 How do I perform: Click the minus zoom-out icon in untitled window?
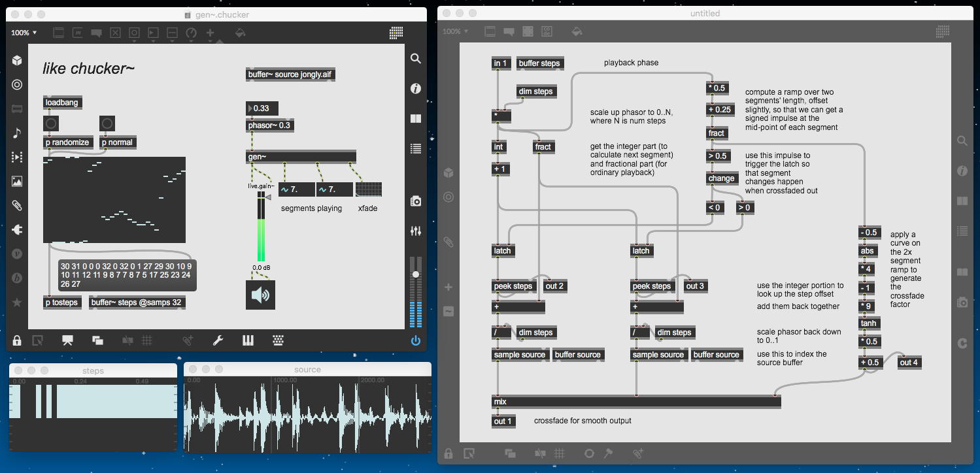448,312
